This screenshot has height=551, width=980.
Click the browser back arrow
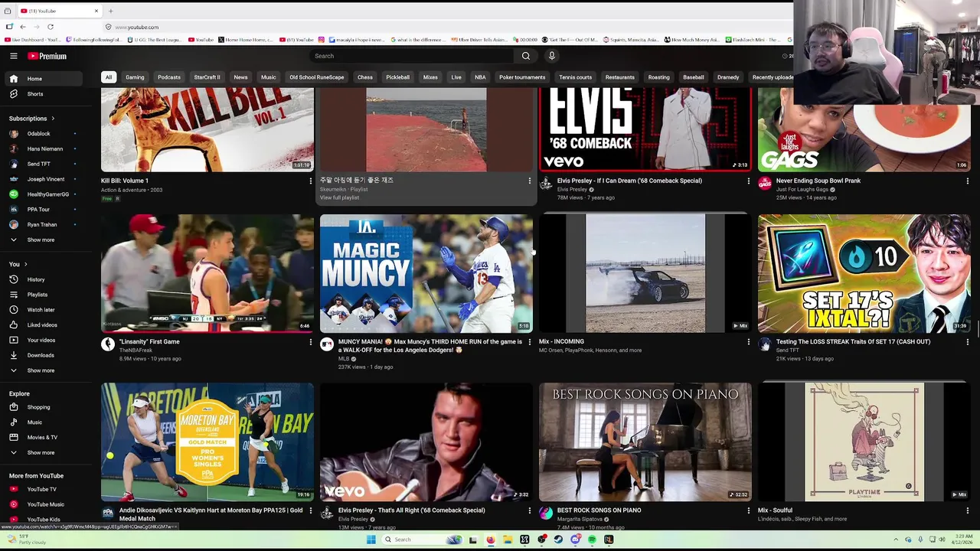click(x=22, y=27)
